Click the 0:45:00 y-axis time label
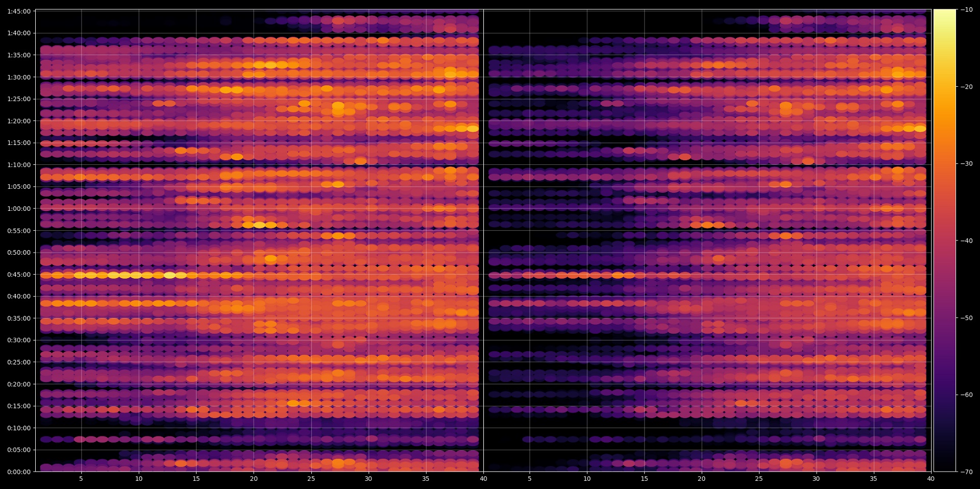The width and height of the screenshot is (980, 489). point(19,275)
